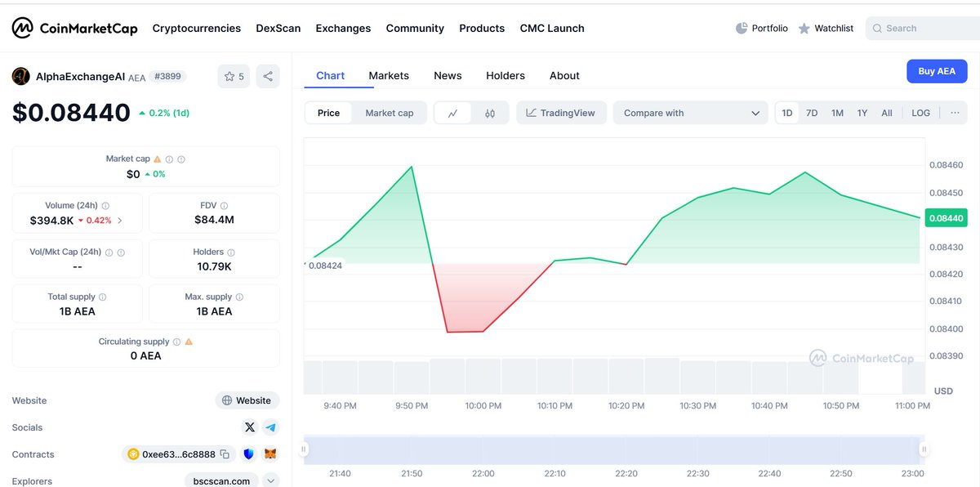Star AlphaExchangeAI to watchlist
The width and height of the screenshot is (980, 487).
(234, 77)
